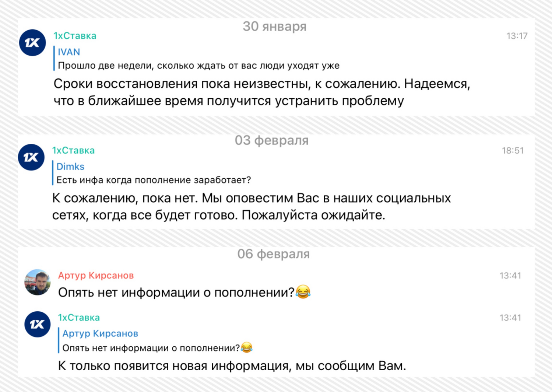Screen dimensions: 552x392
Task: Open the 1xСтавка sender name above IVAN's quote
Action: coord(75,36)
